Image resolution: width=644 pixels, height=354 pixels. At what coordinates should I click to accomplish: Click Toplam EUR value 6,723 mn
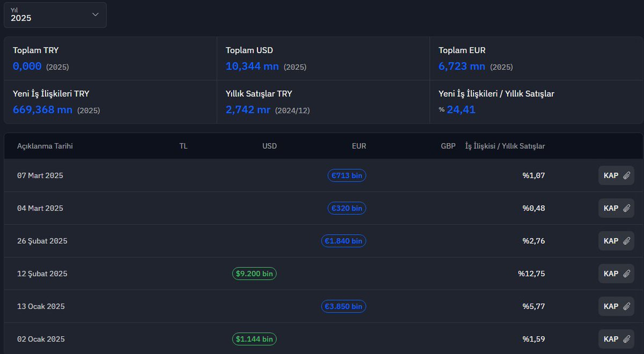pos(462,66)
